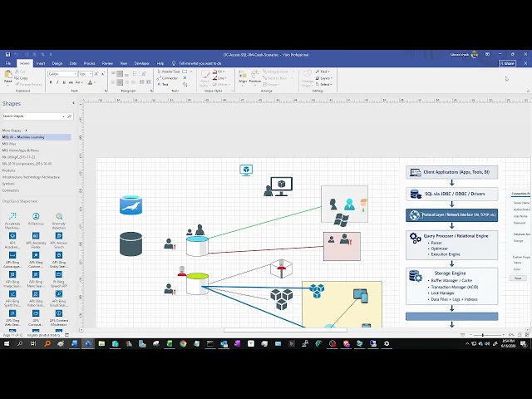Click the Share button
This screenshot has width=532, height=399.
click(x=507, y=63)
